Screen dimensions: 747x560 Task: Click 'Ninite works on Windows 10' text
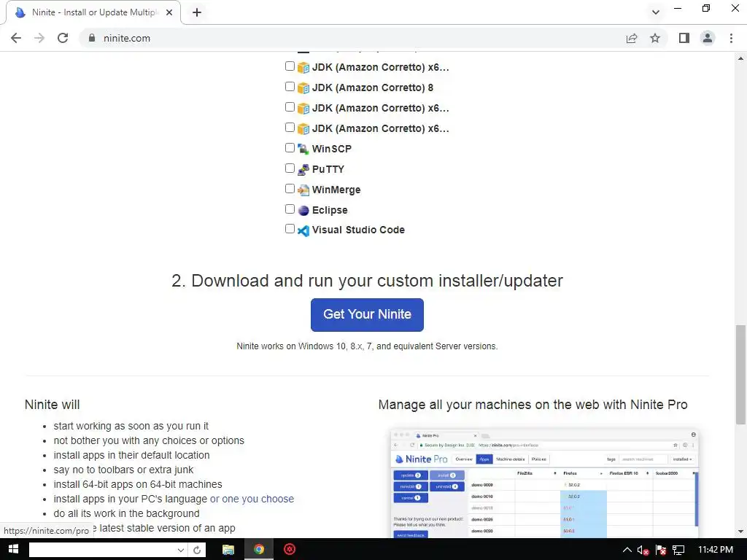(367, 346)
